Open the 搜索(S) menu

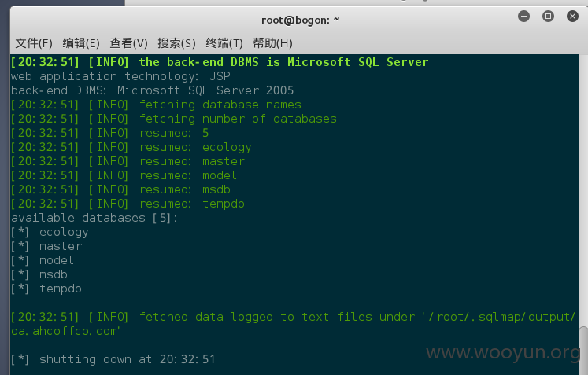[x=176, y=43]
